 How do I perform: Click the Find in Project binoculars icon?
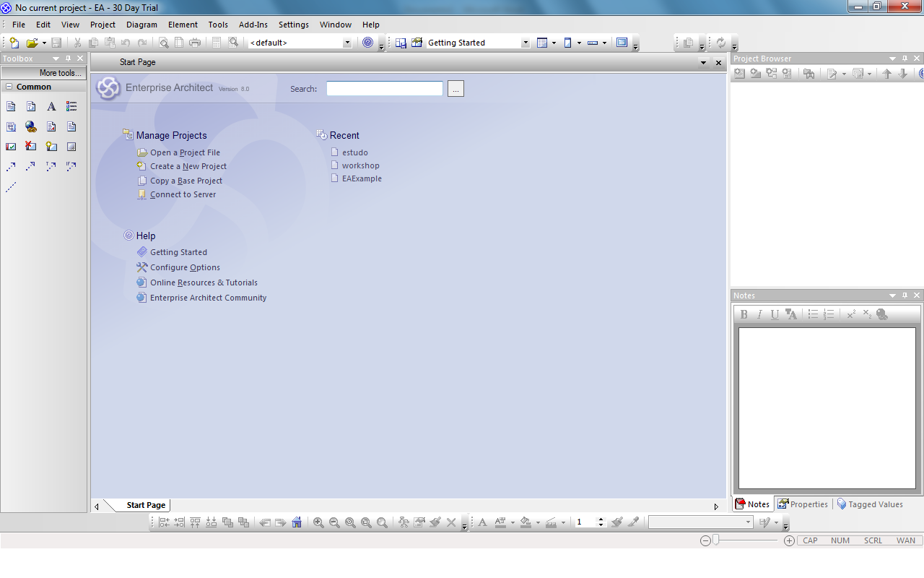[x=809, y=74]
